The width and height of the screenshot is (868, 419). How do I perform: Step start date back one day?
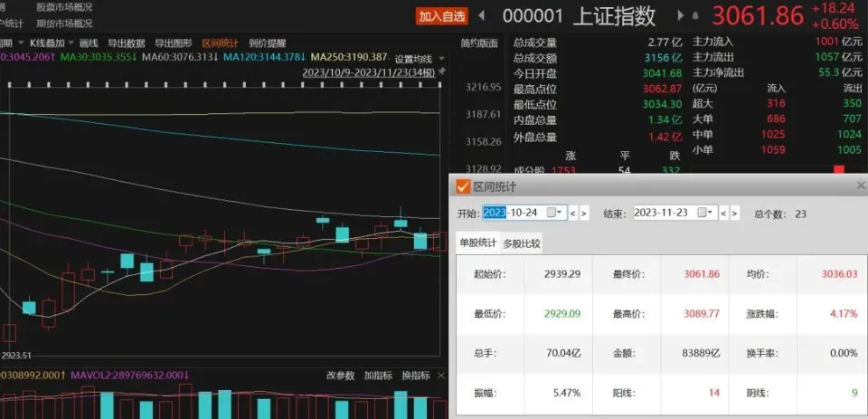(x=573, y=214)
